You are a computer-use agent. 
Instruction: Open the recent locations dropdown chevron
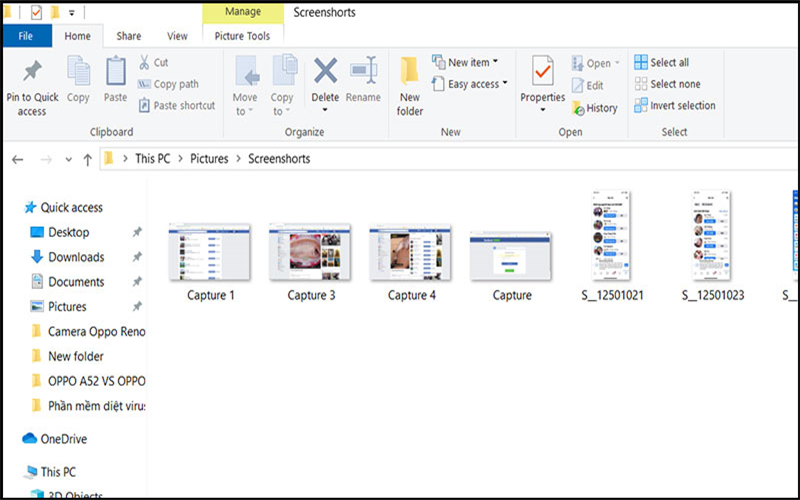68,160
